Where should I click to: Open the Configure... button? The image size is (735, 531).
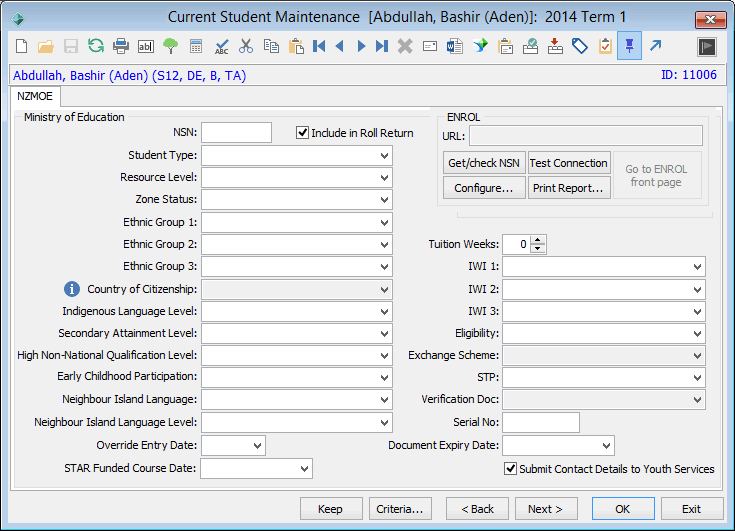484,188
